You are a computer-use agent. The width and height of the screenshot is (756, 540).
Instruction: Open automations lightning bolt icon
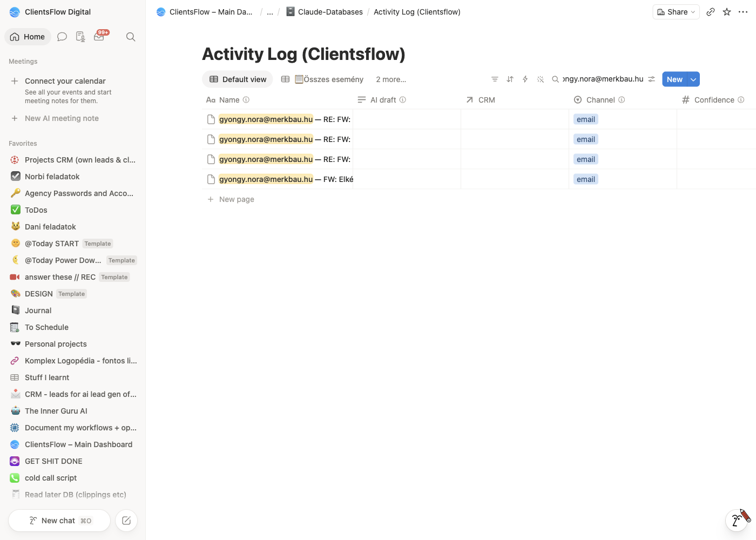525,79
